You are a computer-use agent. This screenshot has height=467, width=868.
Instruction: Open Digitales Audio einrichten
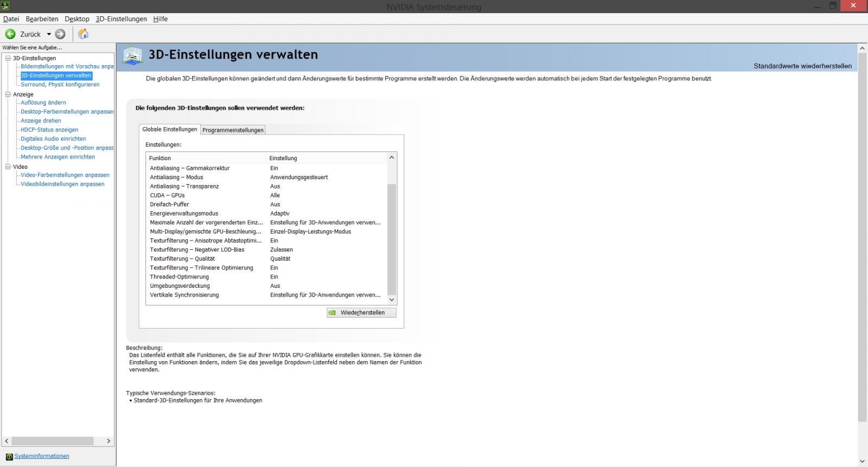53,139
